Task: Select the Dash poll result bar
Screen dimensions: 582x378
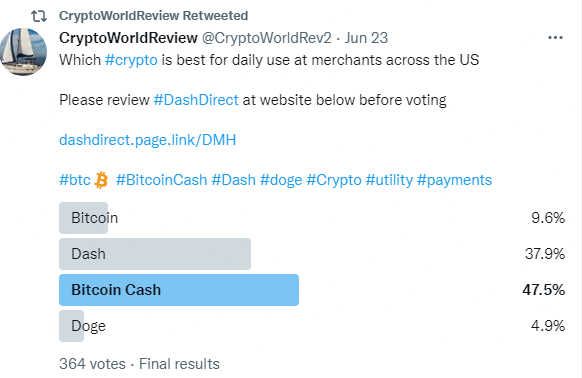Action: (x=155, y=254)
